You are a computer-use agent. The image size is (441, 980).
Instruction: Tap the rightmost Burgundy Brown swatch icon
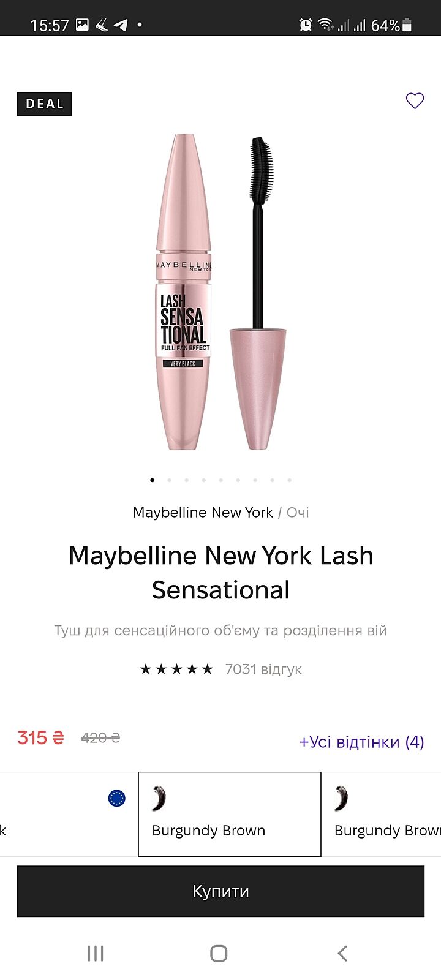tap(341, 798)
